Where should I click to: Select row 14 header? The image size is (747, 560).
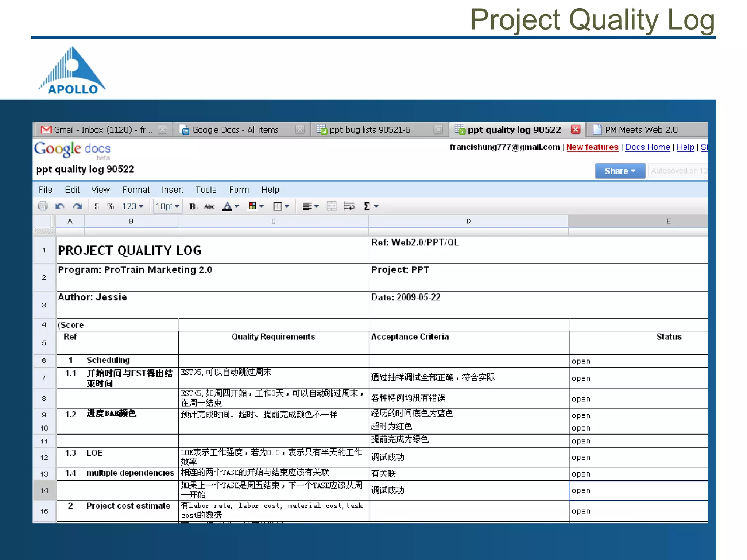coord(44,490)
